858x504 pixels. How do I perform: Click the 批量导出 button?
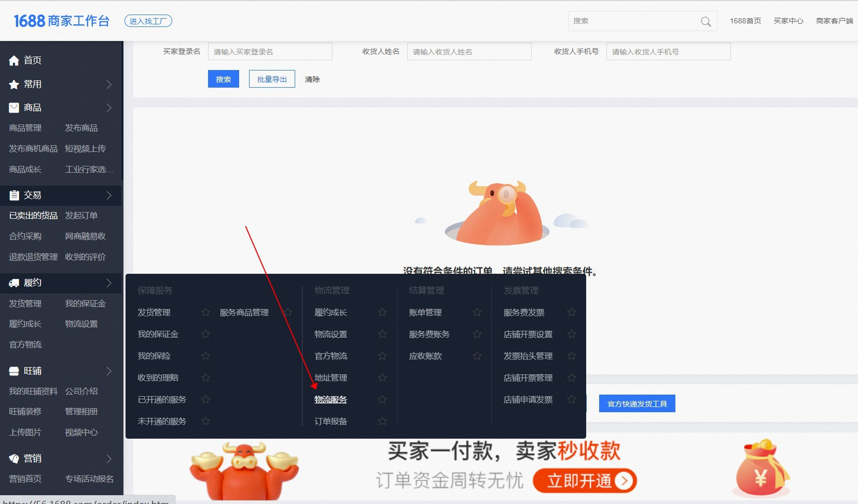pyautogui.click(x=272, y=79)
